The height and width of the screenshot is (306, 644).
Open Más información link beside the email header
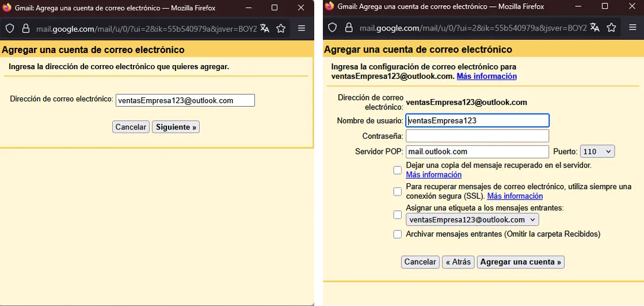point(487,76)
